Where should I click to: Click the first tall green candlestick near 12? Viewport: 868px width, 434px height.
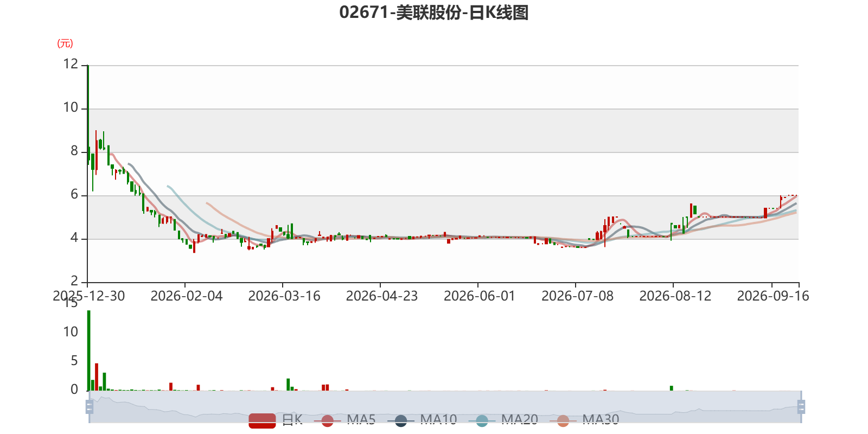(88, 114)
